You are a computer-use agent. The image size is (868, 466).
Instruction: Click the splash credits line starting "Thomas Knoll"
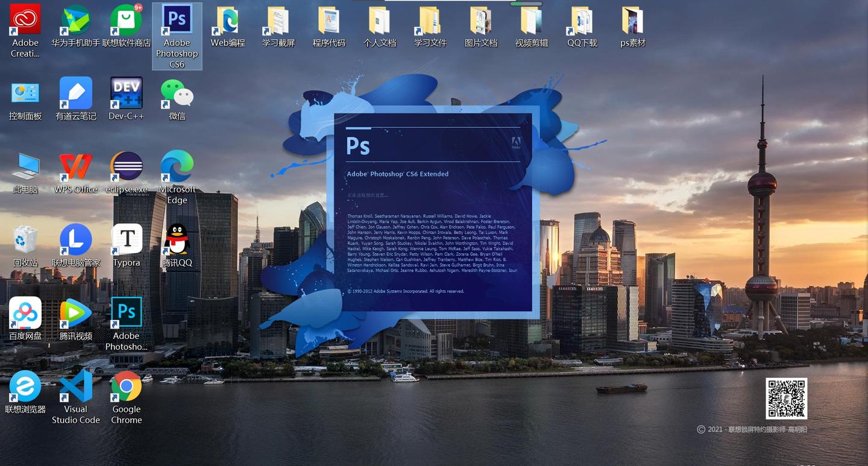click(419, 216)
